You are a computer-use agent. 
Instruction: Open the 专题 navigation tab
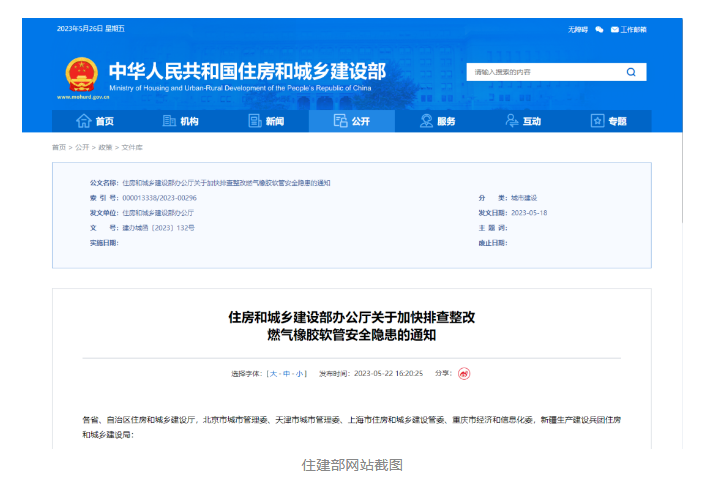point(609,121)
